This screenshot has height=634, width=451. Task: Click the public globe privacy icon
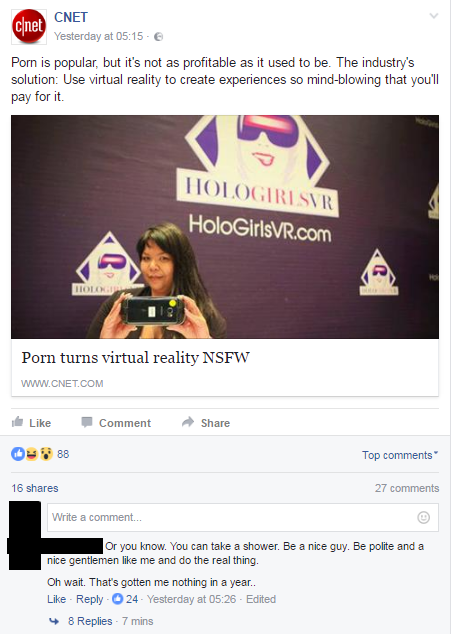tap(159, 37)
